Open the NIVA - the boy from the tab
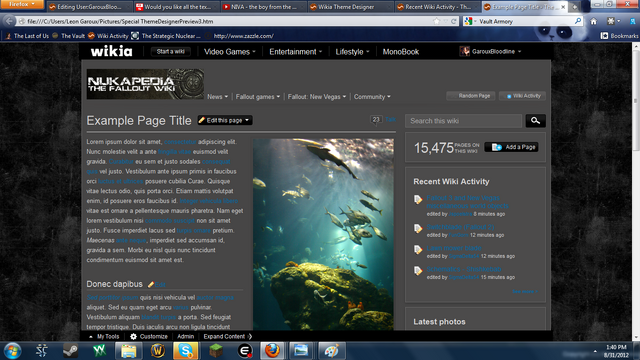The height and width of the screenshot is (360, 640). point(263,7)
